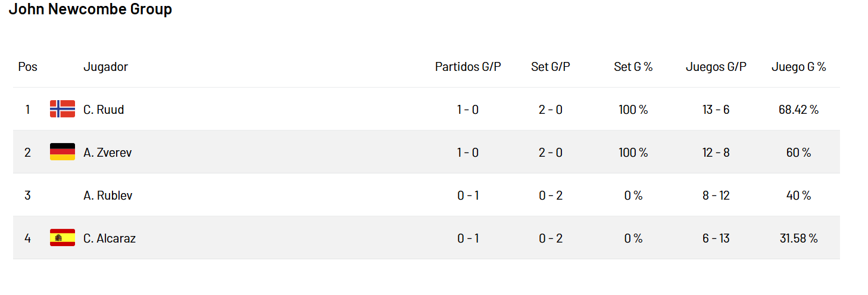The image size is (868, 295).
Task: Click the Pos column header
Action: 27,67
